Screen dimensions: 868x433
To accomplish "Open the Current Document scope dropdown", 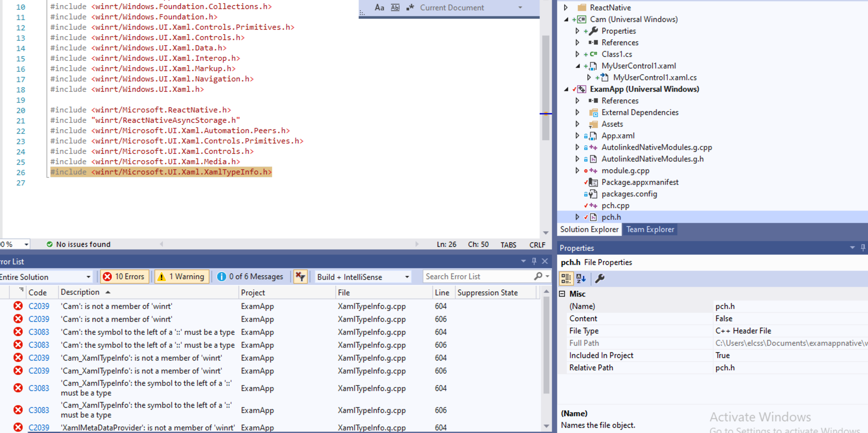I will [x=520, y=7].
